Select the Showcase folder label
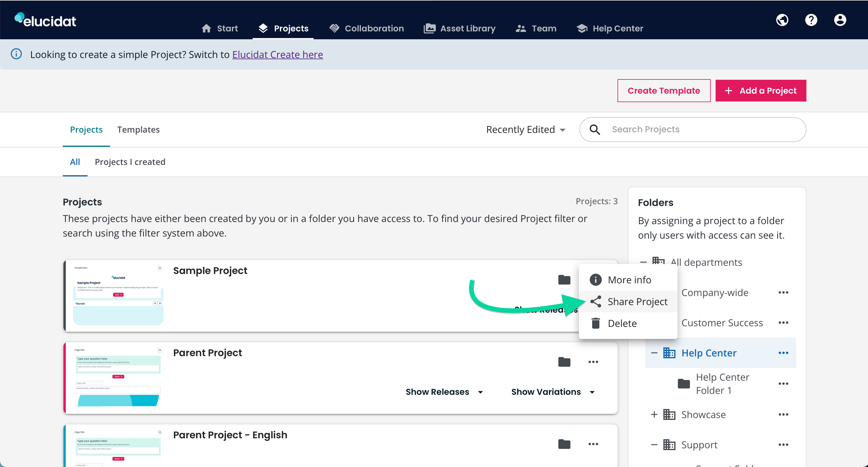The image size is (868, 467). [x=704, y=414]
